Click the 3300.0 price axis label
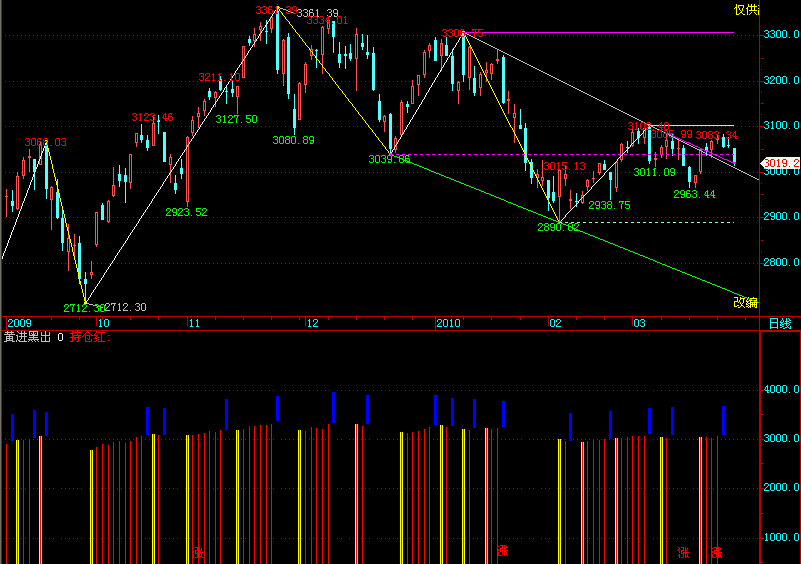The image size is (801, 564). [x=781, y=34]
